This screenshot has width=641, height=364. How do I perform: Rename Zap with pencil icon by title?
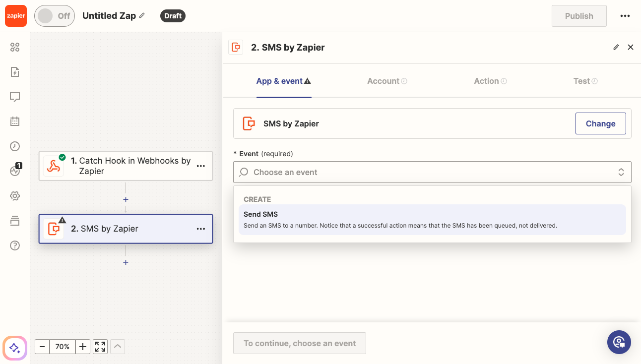pyautogui.click(x=142, y=15)
